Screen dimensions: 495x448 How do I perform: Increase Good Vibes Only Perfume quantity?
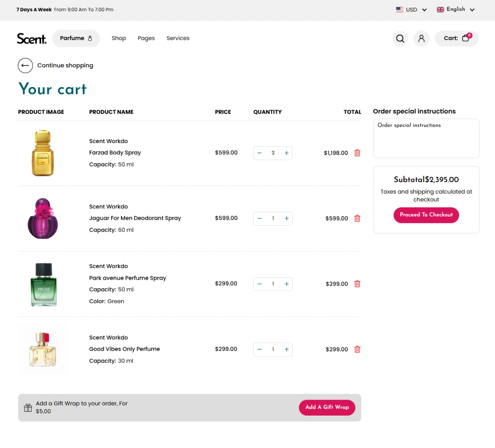pos(287,349)
